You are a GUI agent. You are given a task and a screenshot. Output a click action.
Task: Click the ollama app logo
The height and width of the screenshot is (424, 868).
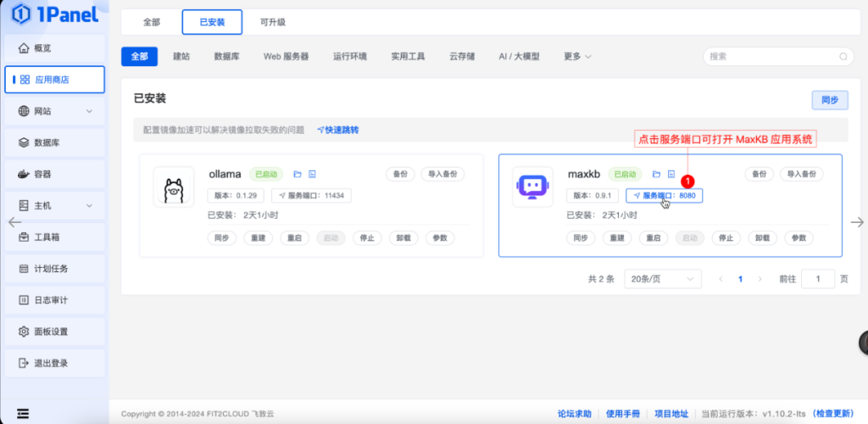click(x=174, y=187)
